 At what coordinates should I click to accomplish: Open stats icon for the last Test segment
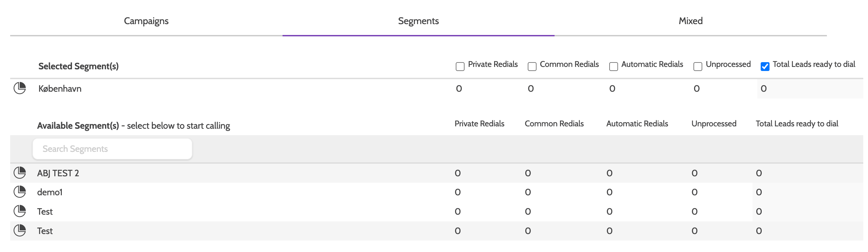[x=20, y=231]
